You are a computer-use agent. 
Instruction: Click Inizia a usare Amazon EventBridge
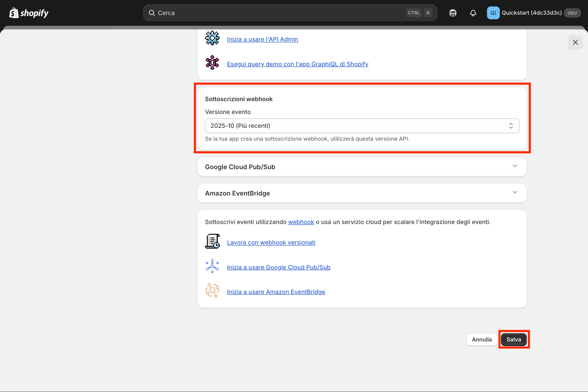click(x=276, y=291)
